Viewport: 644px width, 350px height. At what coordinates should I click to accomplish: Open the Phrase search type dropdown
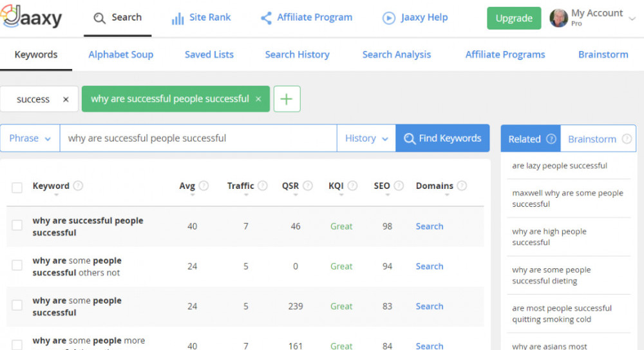[x=30, y=138]
